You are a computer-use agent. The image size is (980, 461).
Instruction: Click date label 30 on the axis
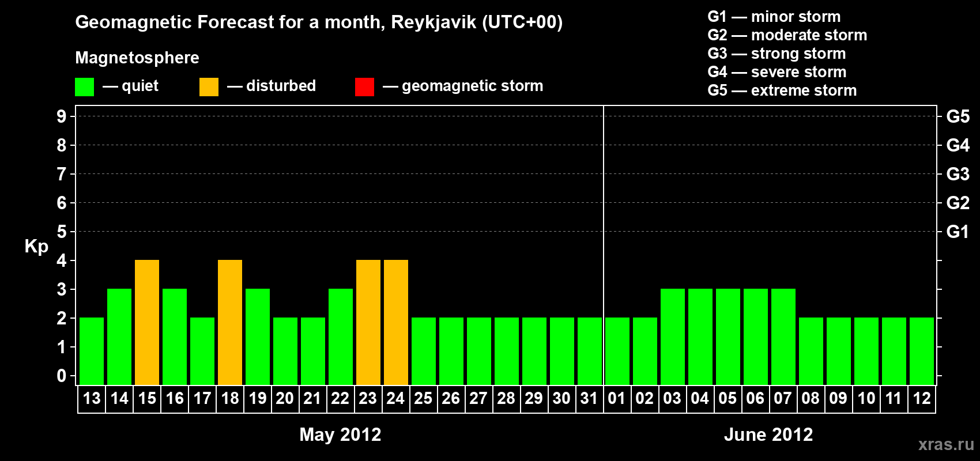coord(561,399)
